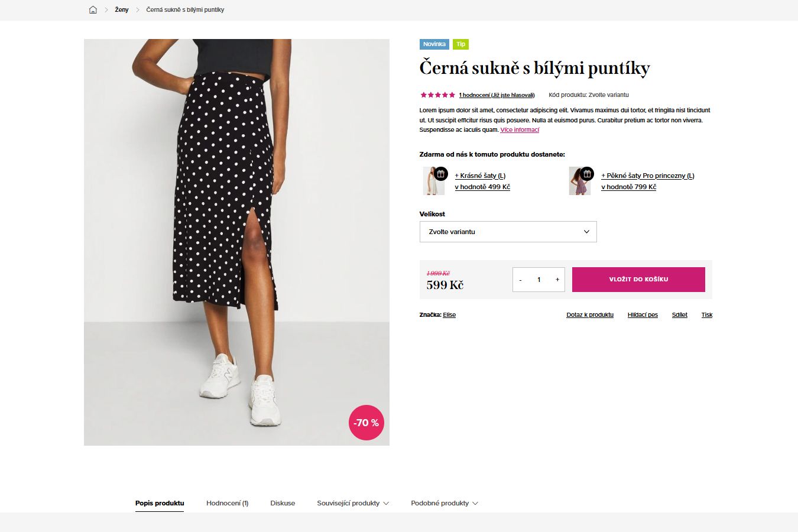Viewport: 798px width, 532px height.
Task: Increase quantity with the plus button
Action: click(557, 280)
